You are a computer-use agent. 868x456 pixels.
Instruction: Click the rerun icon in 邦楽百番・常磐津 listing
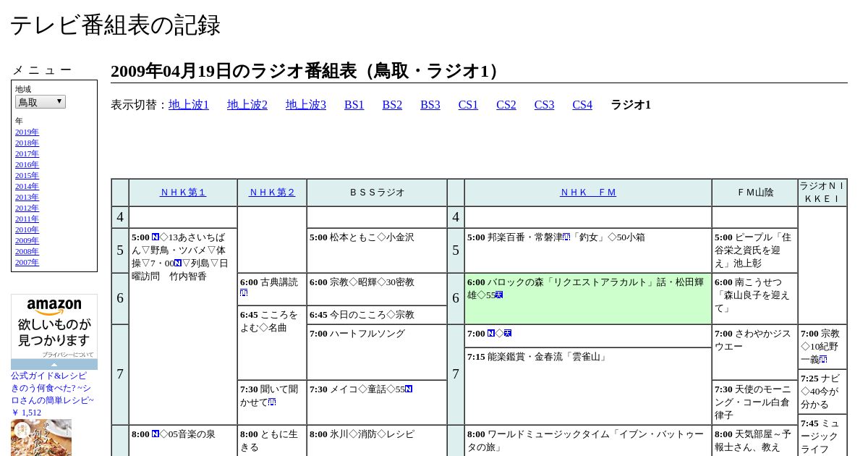[x=566, y=237]
